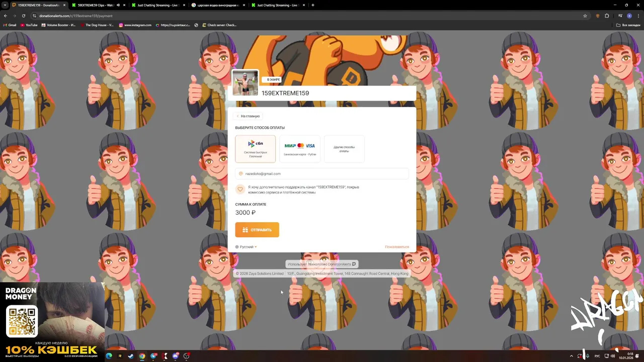Go back via На главную link
The image size is (644, 362).
(248, 116)
